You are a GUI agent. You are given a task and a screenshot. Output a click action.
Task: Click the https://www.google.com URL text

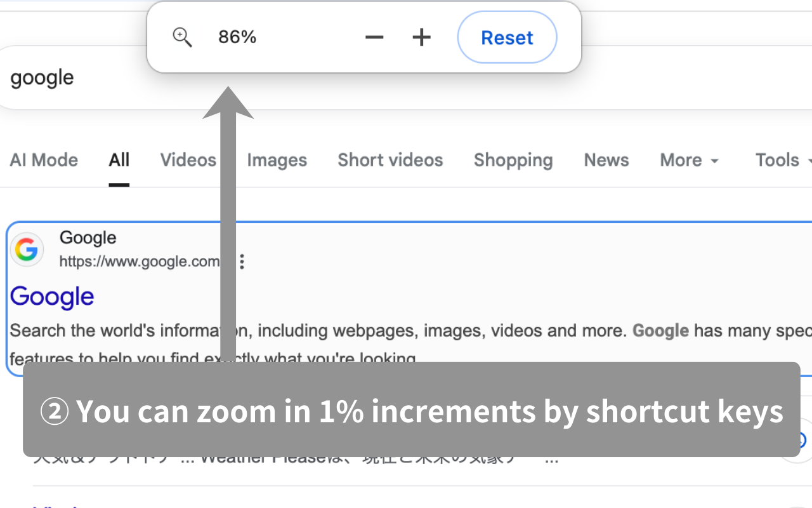pyautogui.click(x=140, y=262)
